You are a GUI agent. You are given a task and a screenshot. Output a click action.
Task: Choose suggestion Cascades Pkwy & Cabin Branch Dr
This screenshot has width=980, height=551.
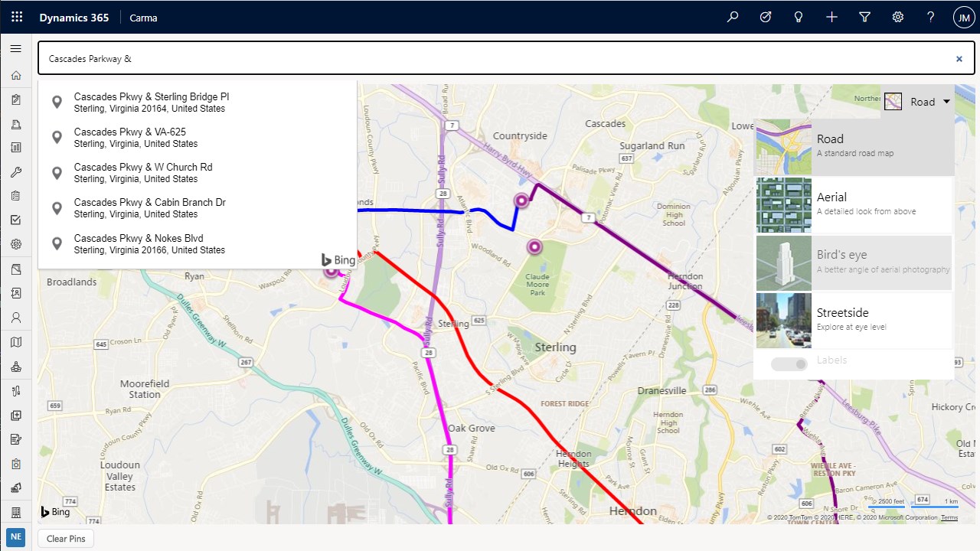[198, 208]
